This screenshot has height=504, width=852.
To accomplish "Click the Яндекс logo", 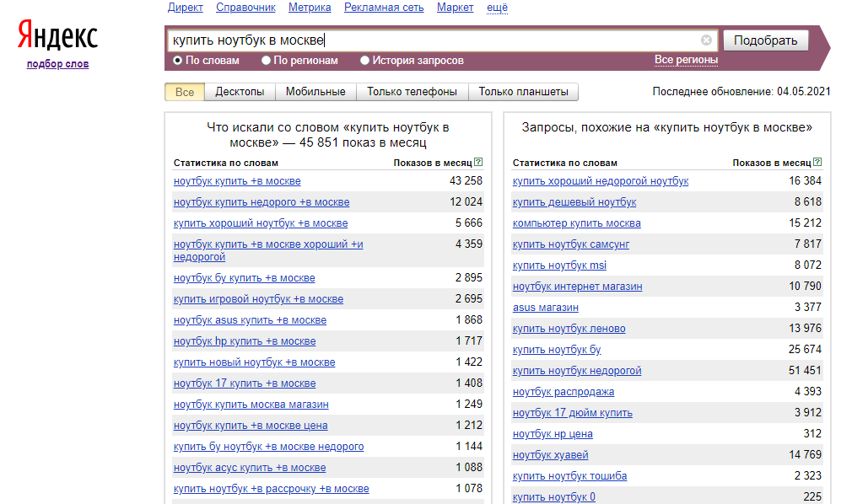I will pos(57,35).
